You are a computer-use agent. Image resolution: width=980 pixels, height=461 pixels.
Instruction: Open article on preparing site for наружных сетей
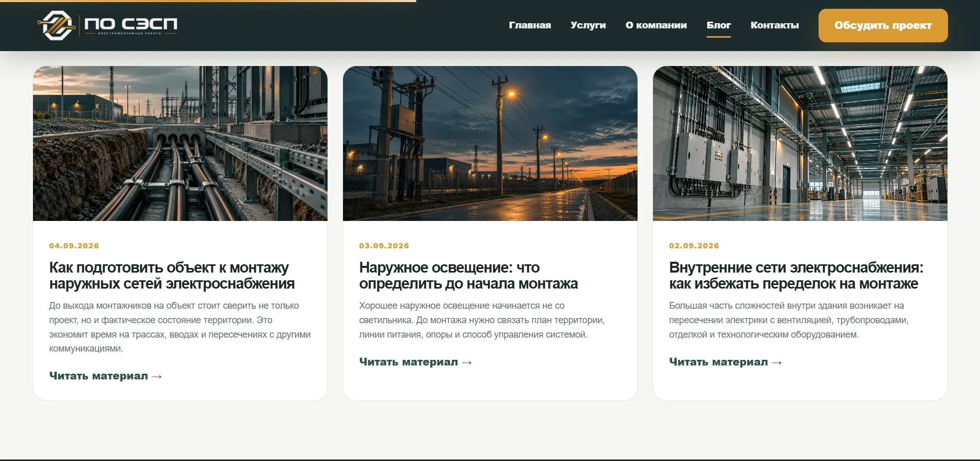coord(172,276)
